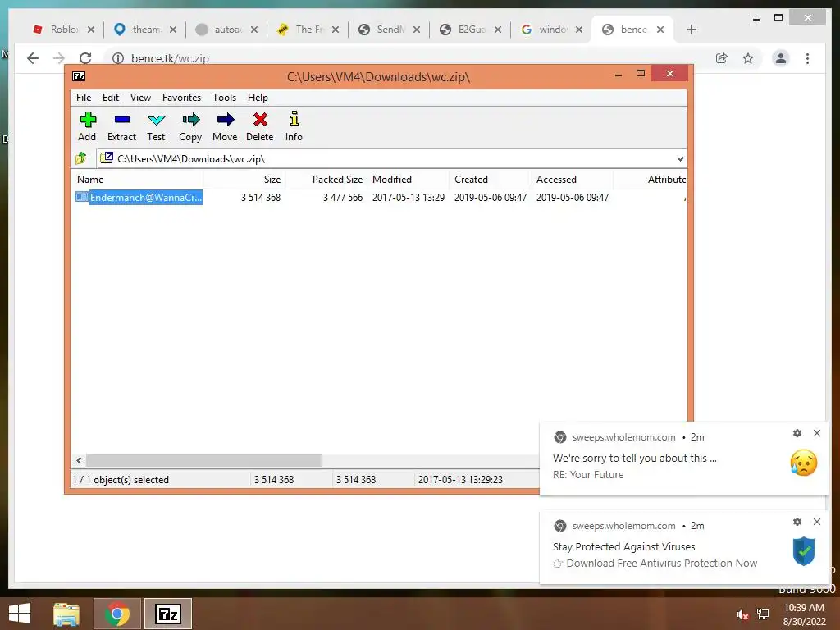The height and width of the screenshot is (630, 840).
Task: Click the 7-Zip taskbar button
Action: point(167,614)
